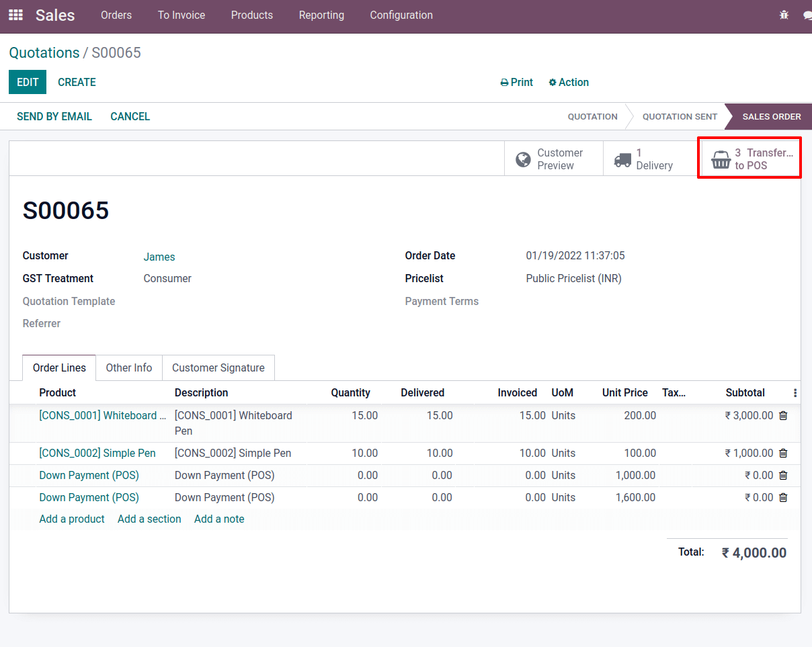Switch to the Other Info tab

click(129, 368)
